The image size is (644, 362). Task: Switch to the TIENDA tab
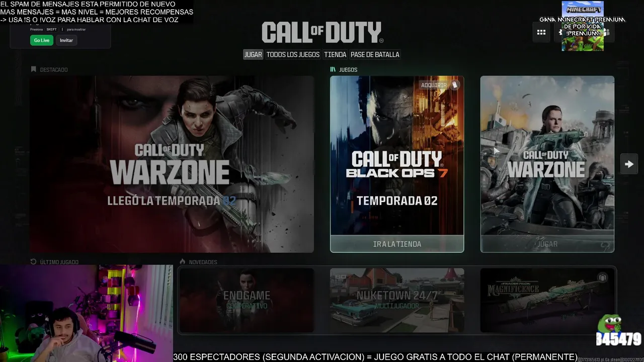click(x=335, y=54)
